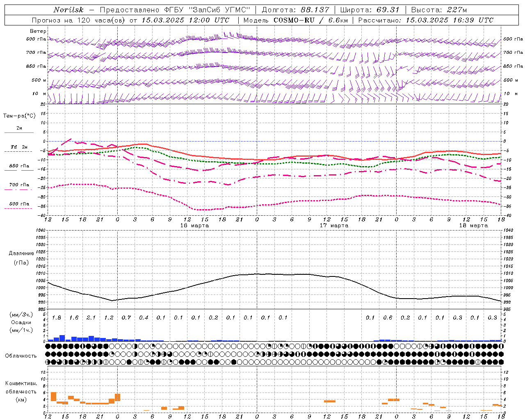Click the '18 марта' date label
Image resolution: width=525 pixels, height=420 pixels.
(x=473, y=226)
